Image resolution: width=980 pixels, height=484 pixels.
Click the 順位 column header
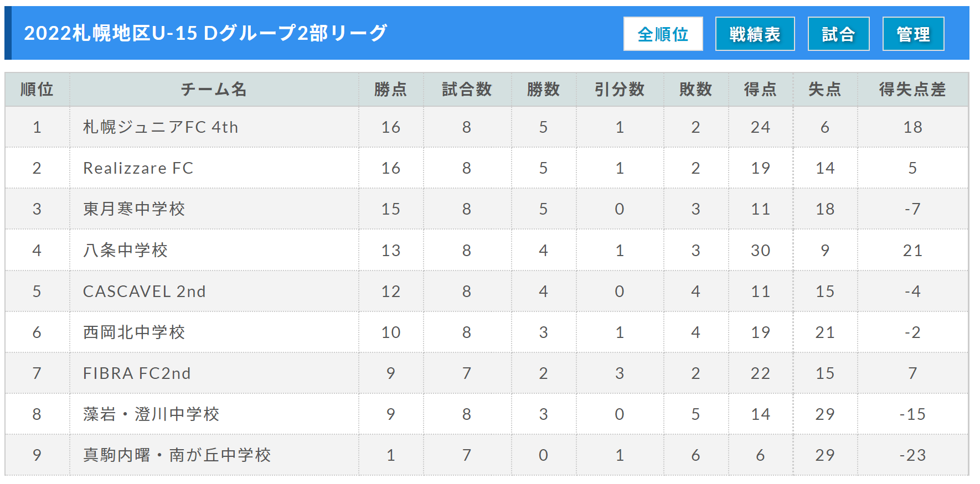point(37,89)
